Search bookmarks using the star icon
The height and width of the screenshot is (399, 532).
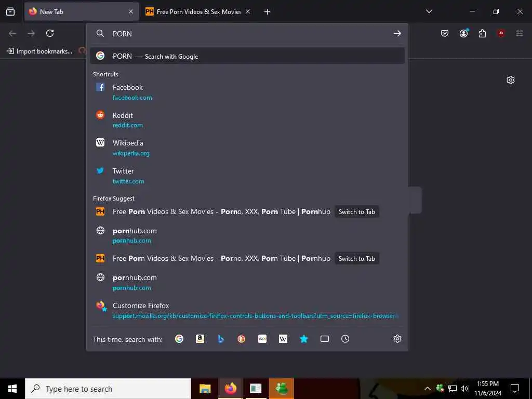[x=303, y=339]
